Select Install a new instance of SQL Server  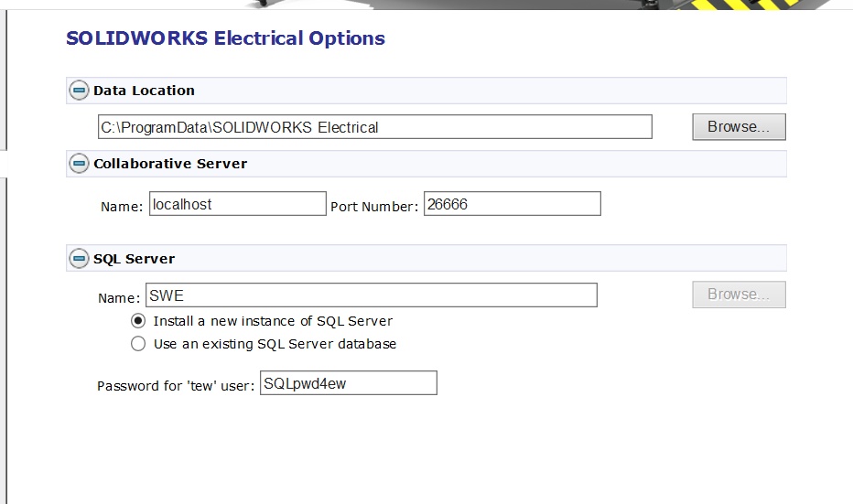click(138, 321)
